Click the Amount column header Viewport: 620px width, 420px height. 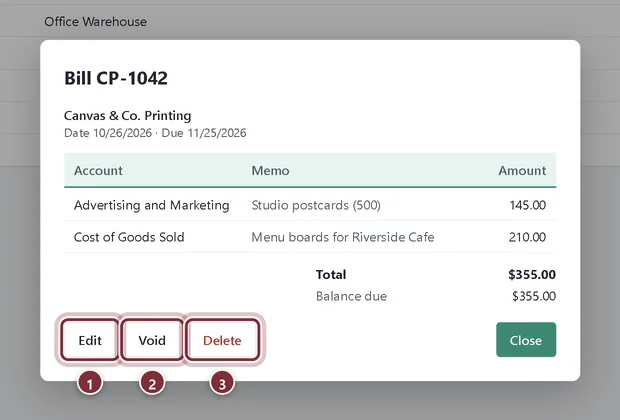point(522,170)
